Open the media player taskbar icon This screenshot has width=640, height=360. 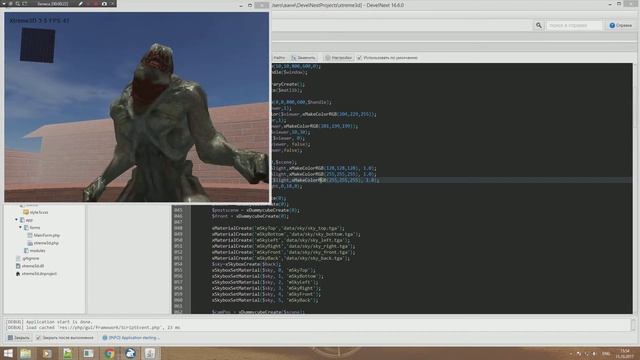click(x=47, y=353)
